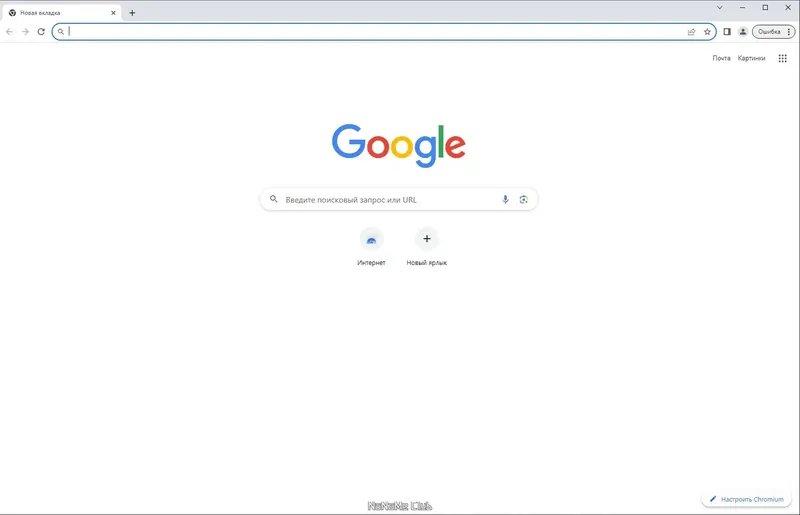The height and width of the screenshot is (515, 800).
Task: Click the Настроить Chromium button
Action: click(746, 499)
